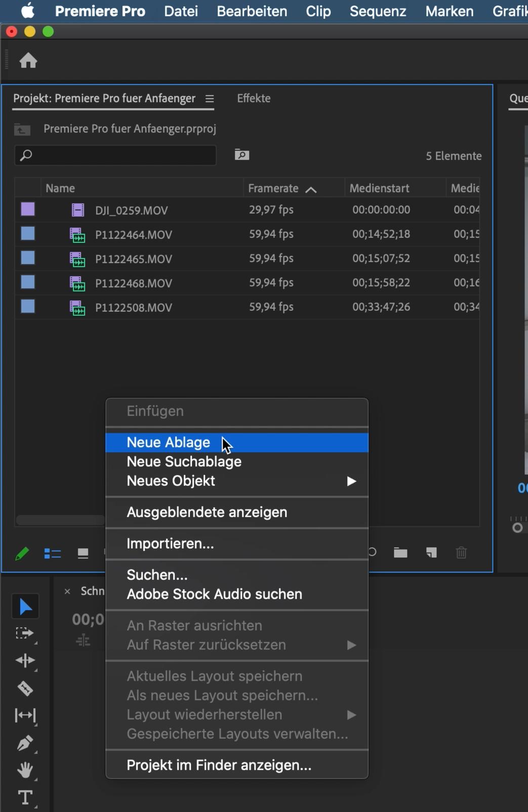Choose Neue Ablage from context menu
Image resolution: width=528 pixels, height=812 pixels.
[x=169, y=442]
